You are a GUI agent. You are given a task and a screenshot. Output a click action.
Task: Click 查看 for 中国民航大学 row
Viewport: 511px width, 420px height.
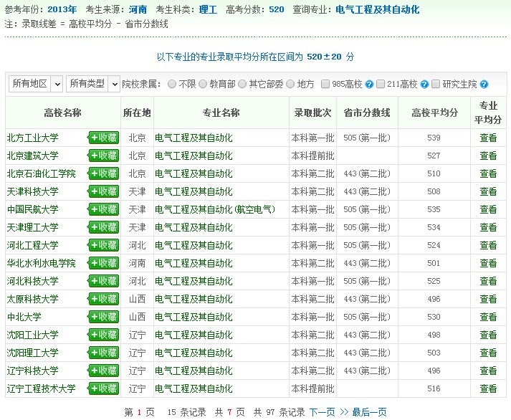coord(488,209)
